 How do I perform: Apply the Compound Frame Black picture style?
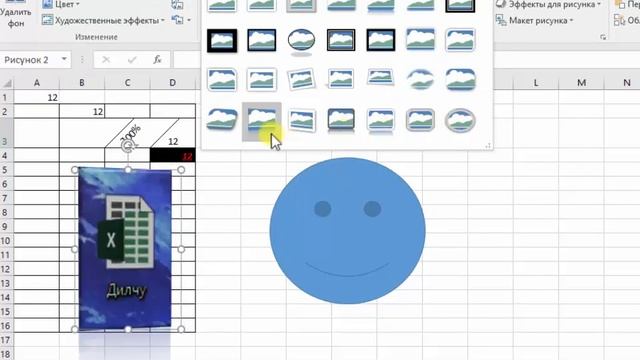click(341, 40)
